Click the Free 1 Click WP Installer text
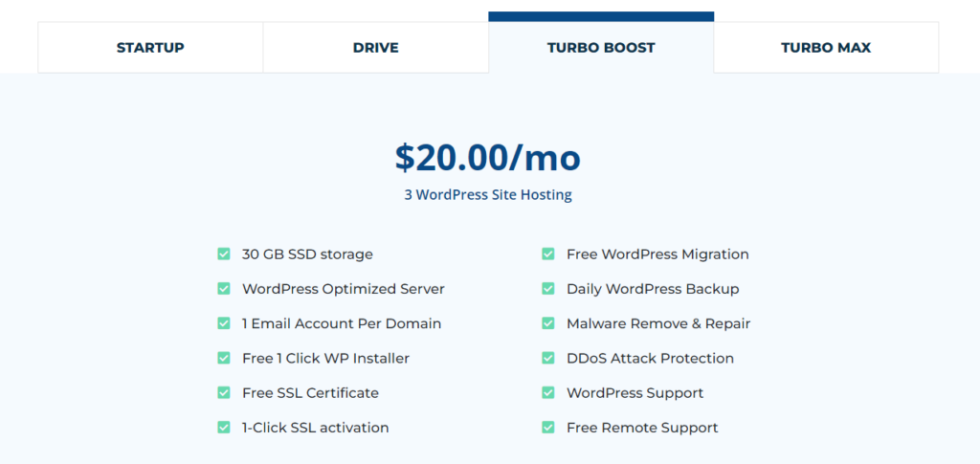The image size is (980, 464). pyautogui.click(x=325, y=359)
